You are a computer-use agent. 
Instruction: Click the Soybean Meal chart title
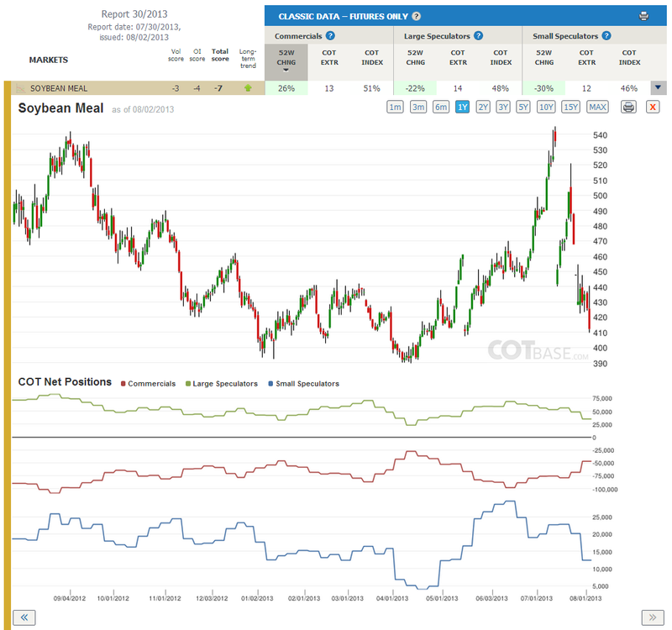coord(60,108)
